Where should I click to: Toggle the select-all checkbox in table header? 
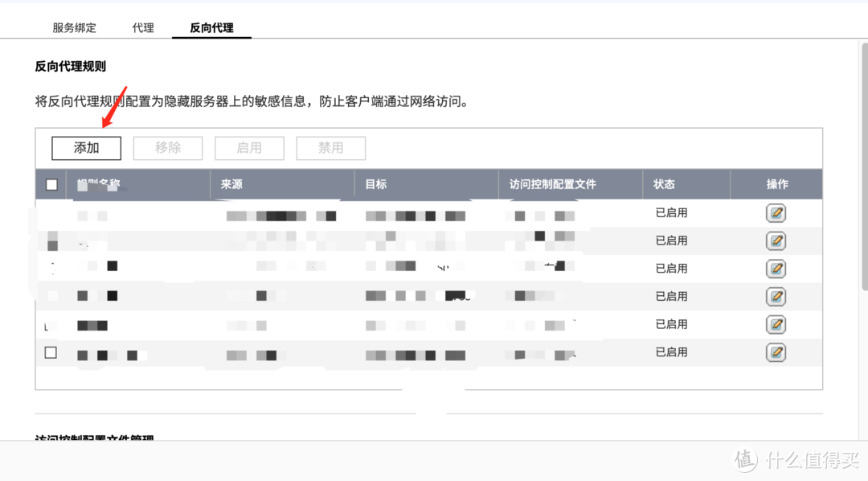coord(51,184)
